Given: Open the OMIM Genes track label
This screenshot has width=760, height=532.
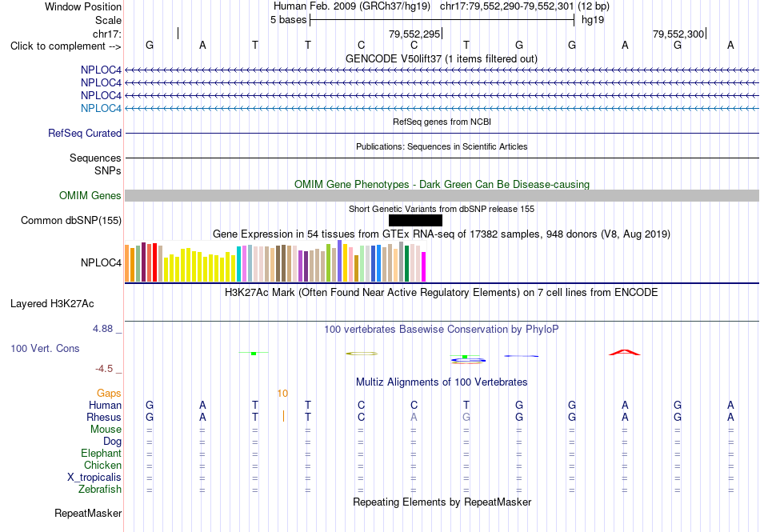Looking at the screenshot, I should click(90, 195).
